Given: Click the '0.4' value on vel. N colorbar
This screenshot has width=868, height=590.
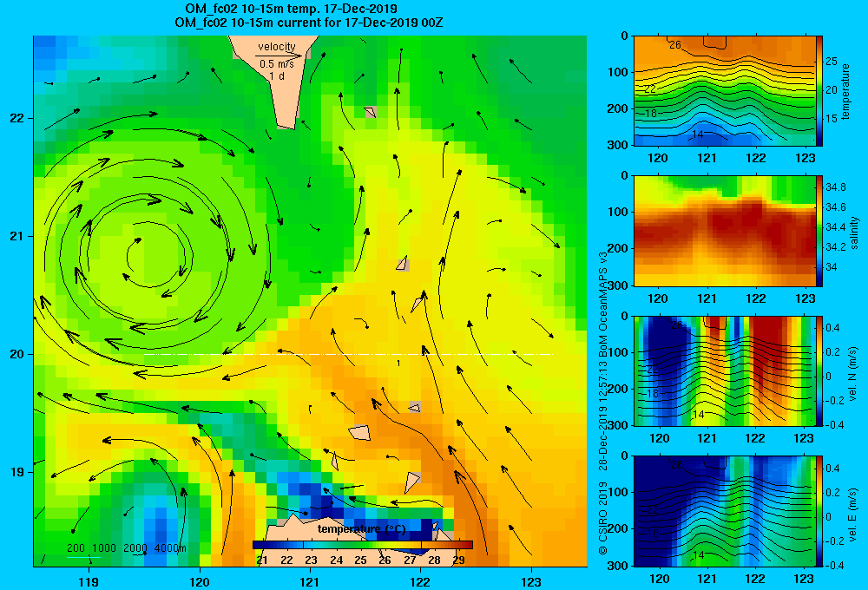Looking at the screenshot, I should click(x=833, y=328).
